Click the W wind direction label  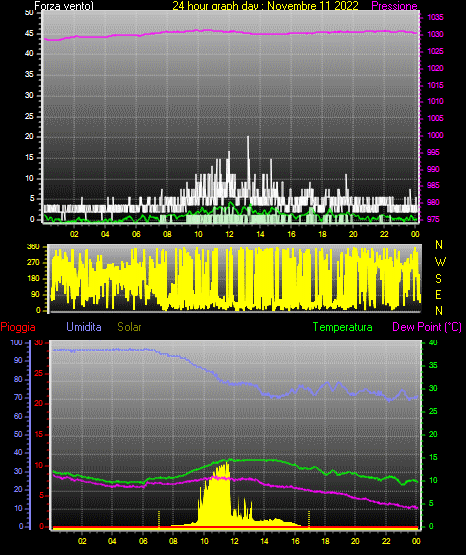tap(440, 262)
